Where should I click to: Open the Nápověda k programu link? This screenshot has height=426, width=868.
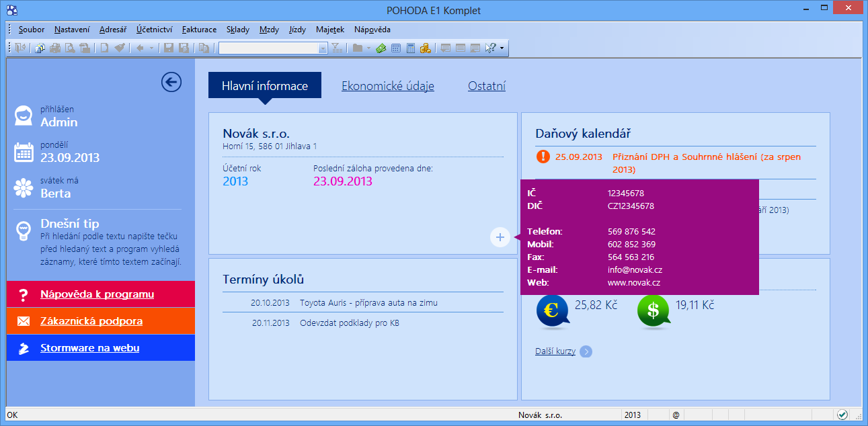pyautogui.click(x=97, y=294)
